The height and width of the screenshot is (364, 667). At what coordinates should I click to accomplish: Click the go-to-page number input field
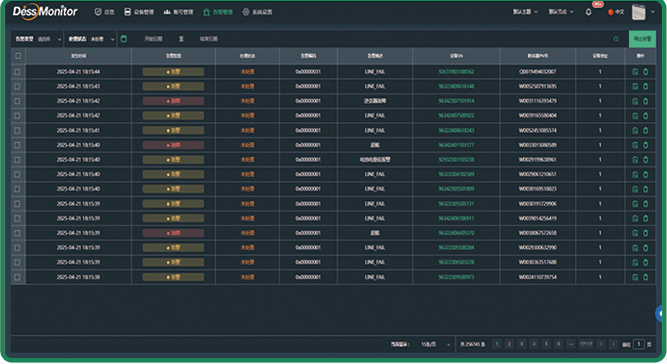tap(638, 344)
